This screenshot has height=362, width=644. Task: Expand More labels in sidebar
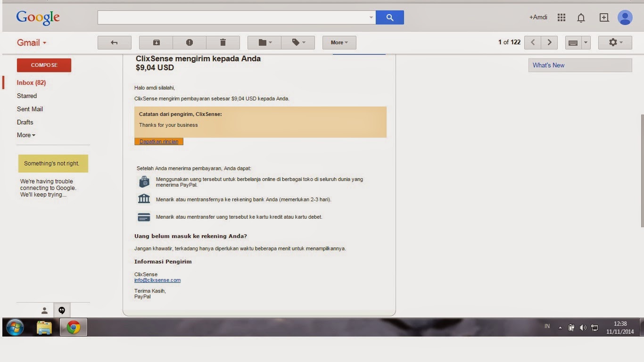click(26, 135)
